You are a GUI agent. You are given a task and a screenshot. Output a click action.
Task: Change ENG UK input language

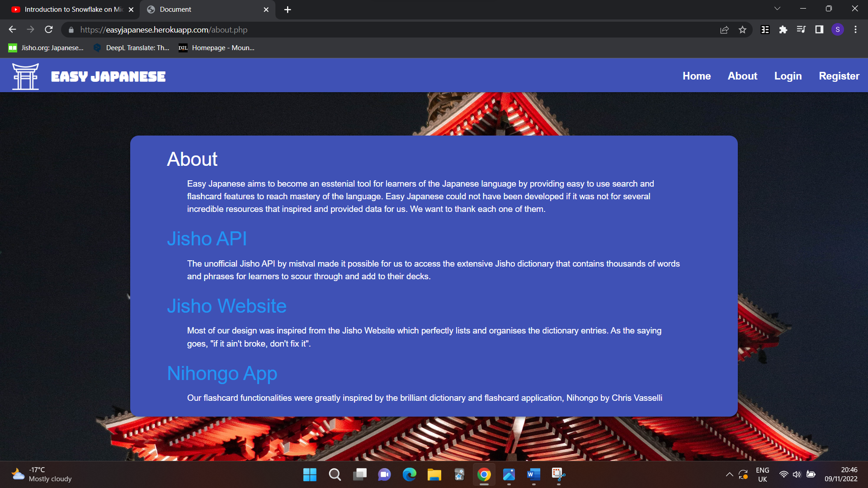coord(763,474)
